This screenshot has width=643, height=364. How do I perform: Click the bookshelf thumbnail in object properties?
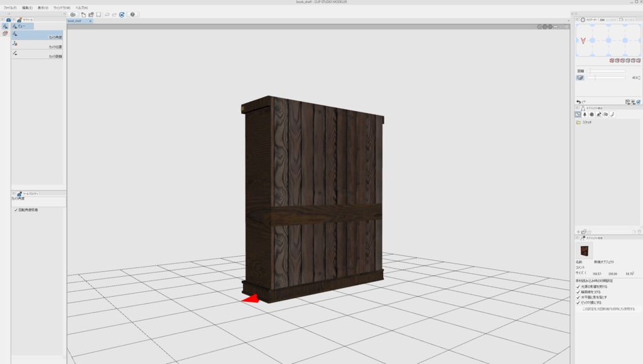coord(585,250)
